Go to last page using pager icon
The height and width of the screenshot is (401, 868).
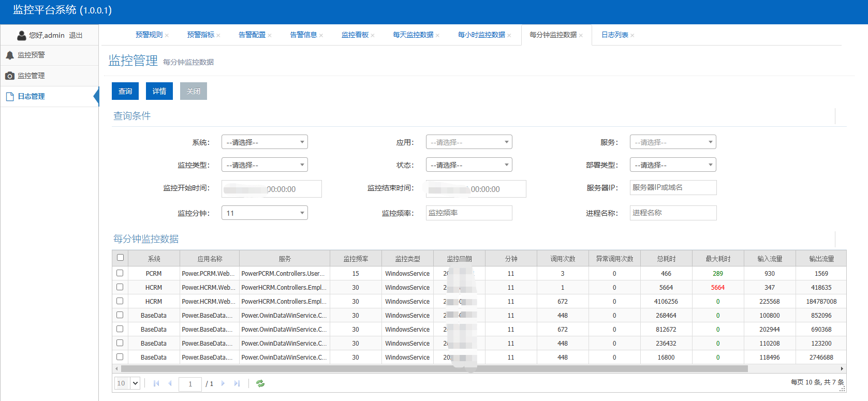[x=237, y=383]
